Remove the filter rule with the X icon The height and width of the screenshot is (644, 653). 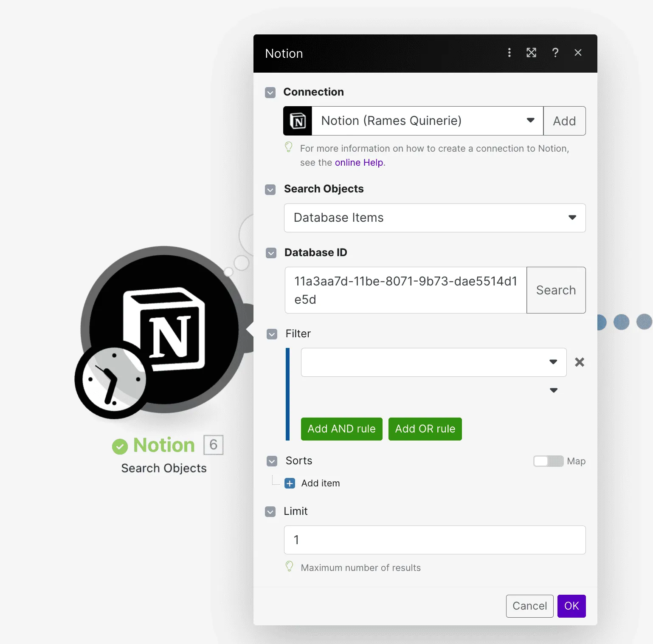tap(580, 362)
